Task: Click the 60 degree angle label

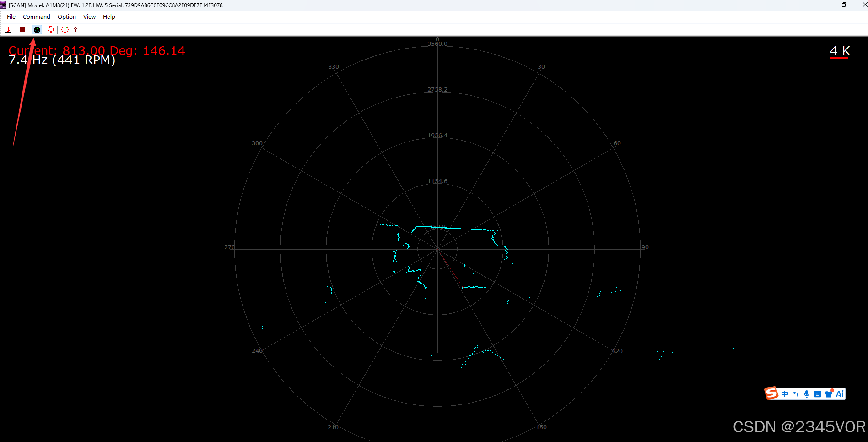Action: (x=617, y=143)
